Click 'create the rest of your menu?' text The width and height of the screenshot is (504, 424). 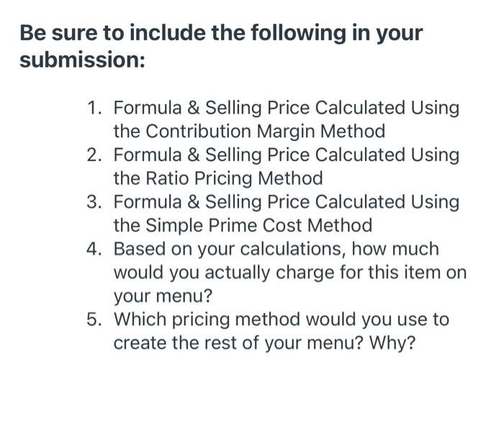click(x=238, y=343)
